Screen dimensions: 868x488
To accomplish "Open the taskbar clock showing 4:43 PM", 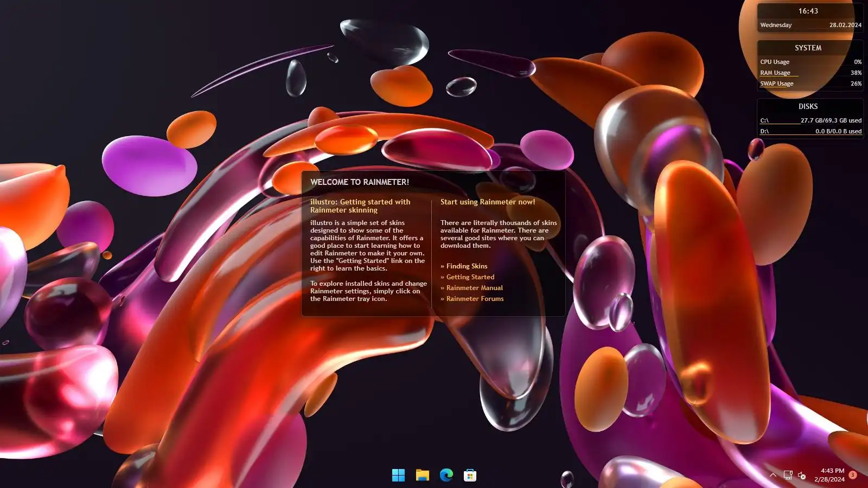I will (829, 475).
